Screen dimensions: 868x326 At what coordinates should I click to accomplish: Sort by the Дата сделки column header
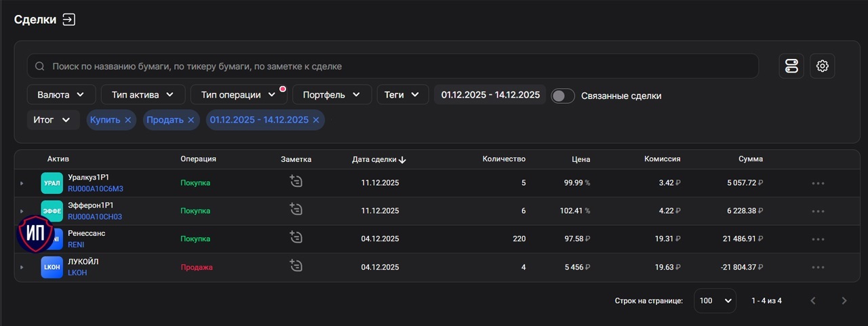pyautogui.click(x=378, y=159)
